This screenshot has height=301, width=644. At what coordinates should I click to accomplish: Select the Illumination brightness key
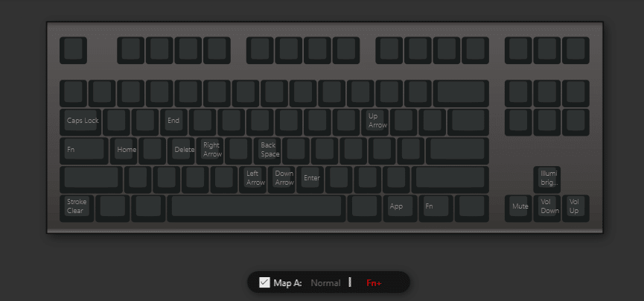pyautogui.click(x=547, y=180)
